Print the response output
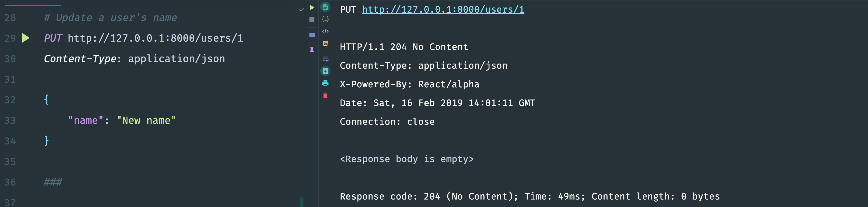Screen dimensions: 868x207 coord(325,83)
